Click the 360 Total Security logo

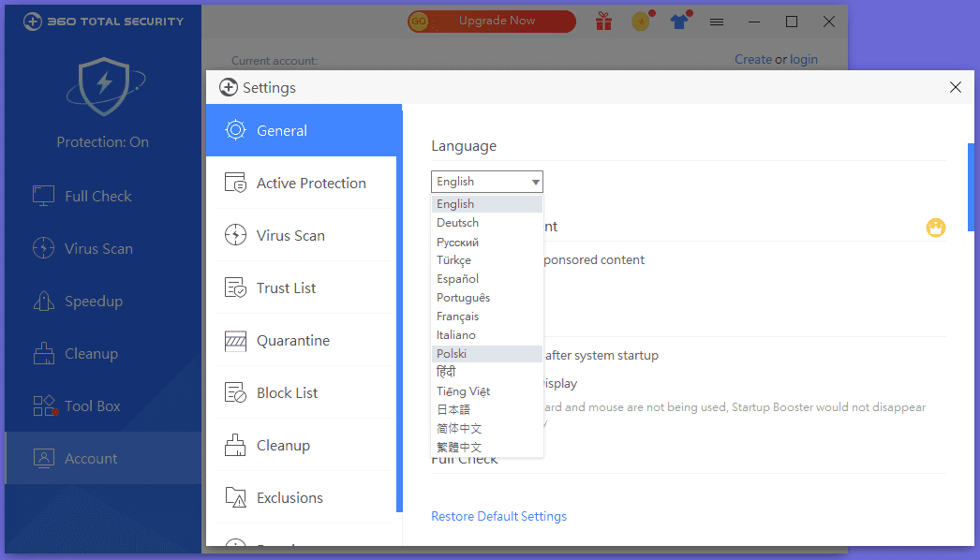[x=103, y=22]
